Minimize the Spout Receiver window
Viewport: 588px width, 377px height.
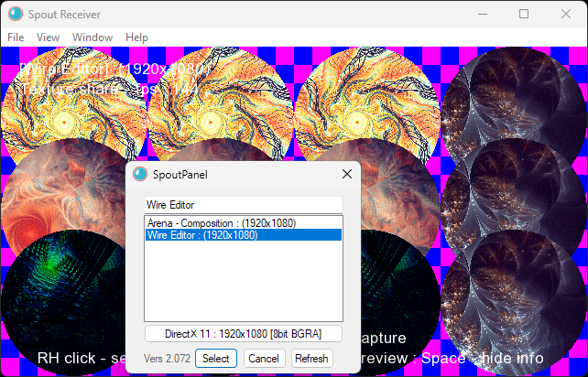click(482, 14)
